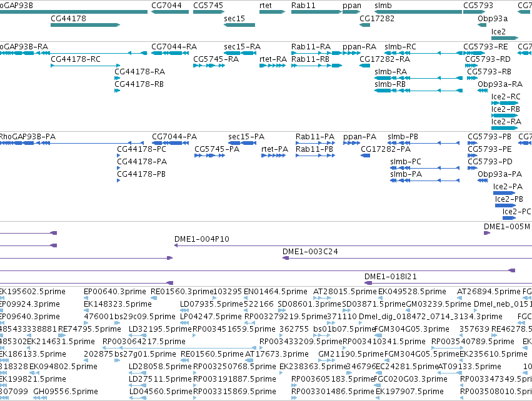Click transcript CG44178-RA label
This screenshot has height=401, width=532.
tap(139, 72)
